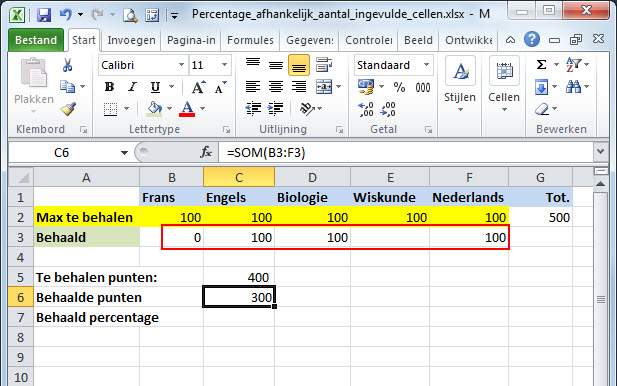Open the Name Box dropdown arrow

(124, 152)
